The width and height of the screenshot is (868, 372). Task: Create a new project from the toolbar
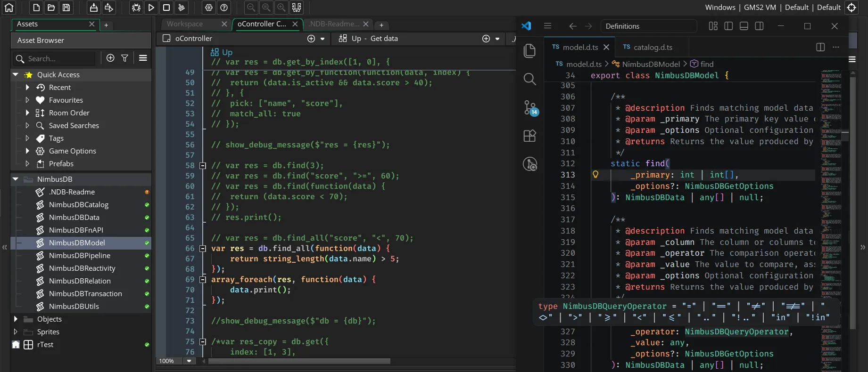[36, 8]
